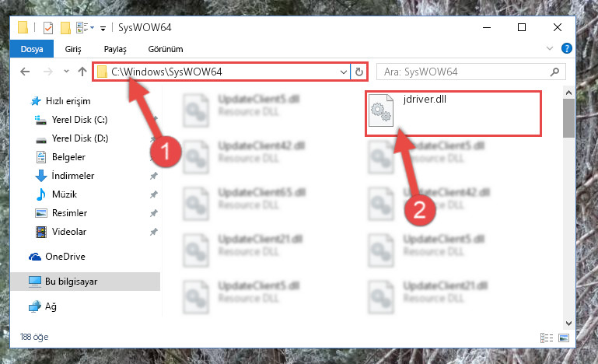Open the help question mark icon
Image resolution: width=598 pixels, height=364 pixels.
566,48
